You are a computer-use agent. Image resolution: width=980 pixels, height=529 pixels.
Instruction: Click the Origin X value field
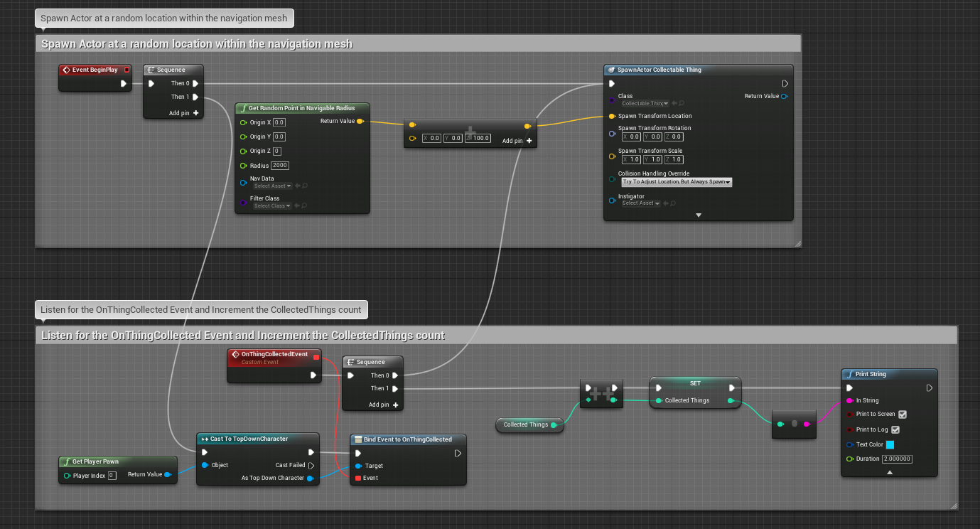(x=279, y=122)
